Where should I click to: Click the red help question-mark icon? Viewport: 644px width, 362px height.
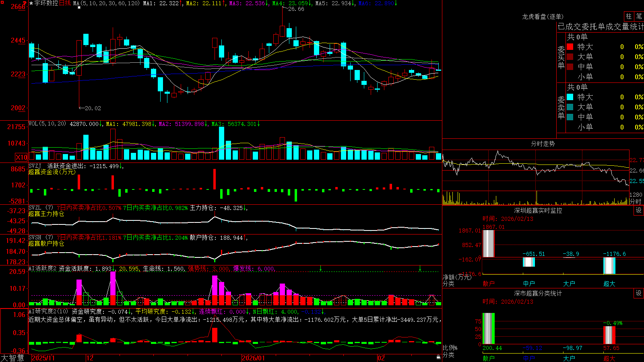click(x=25, y=3)
